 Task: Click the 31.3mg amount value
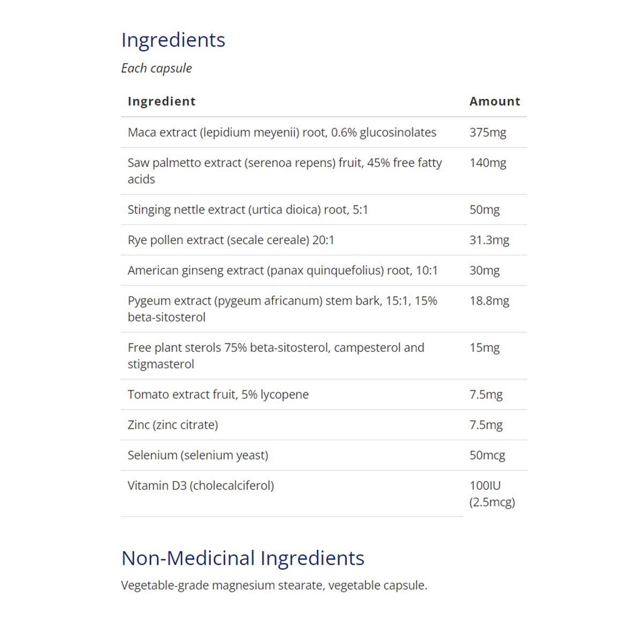point(489,240)
